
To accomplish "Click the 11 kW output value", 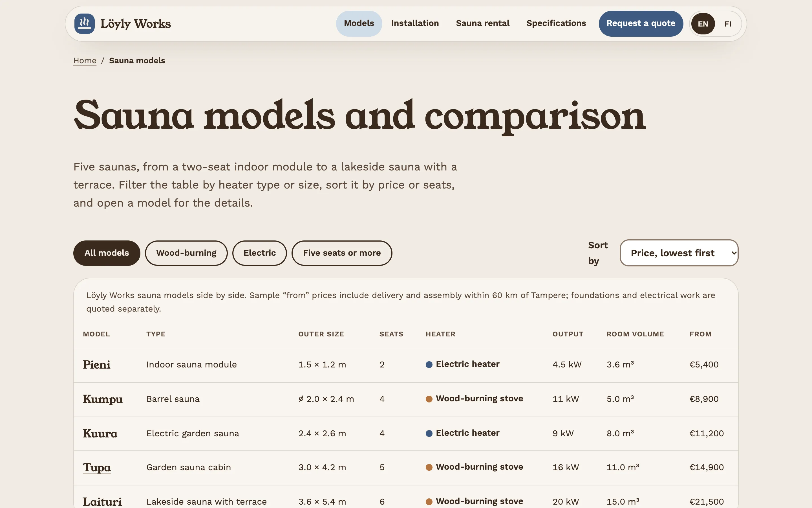I will 566,399.
